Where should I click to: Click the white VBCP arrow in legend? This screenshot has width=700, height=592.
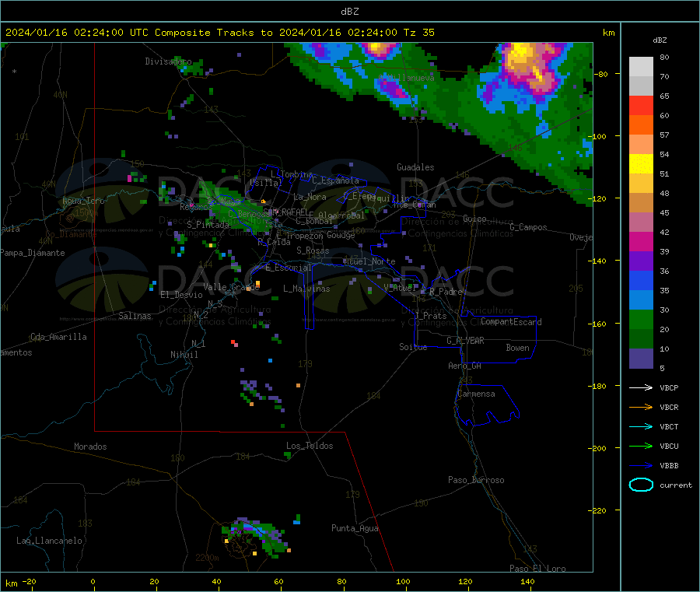point(641,387)
